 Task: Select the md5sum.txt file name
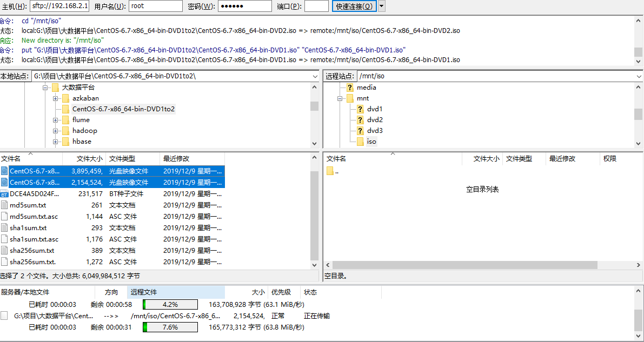point(28,205)
